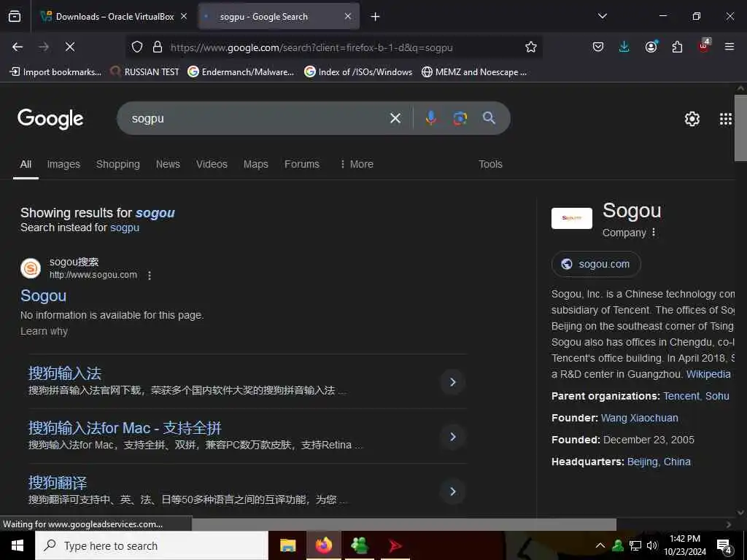The image size is (747, 560).
Task: Open the Extensions panel
Action: [x=677, y=47]
